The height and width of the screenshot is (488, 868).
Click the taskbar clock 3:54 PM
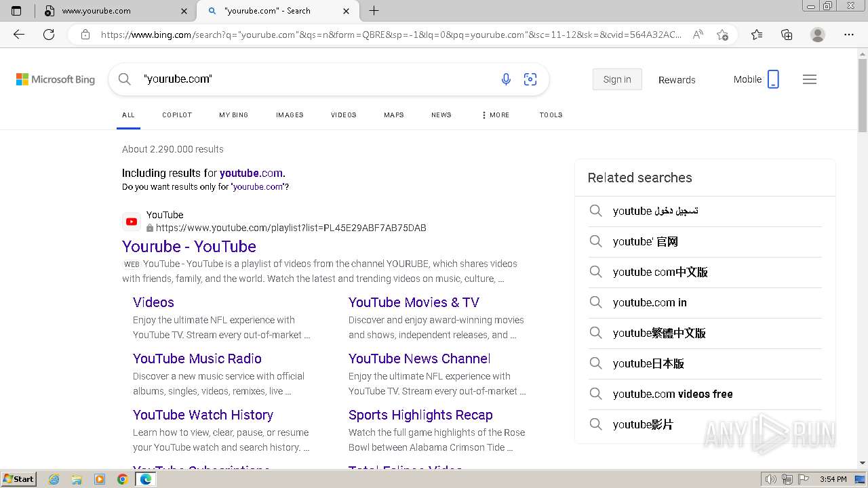833,479
